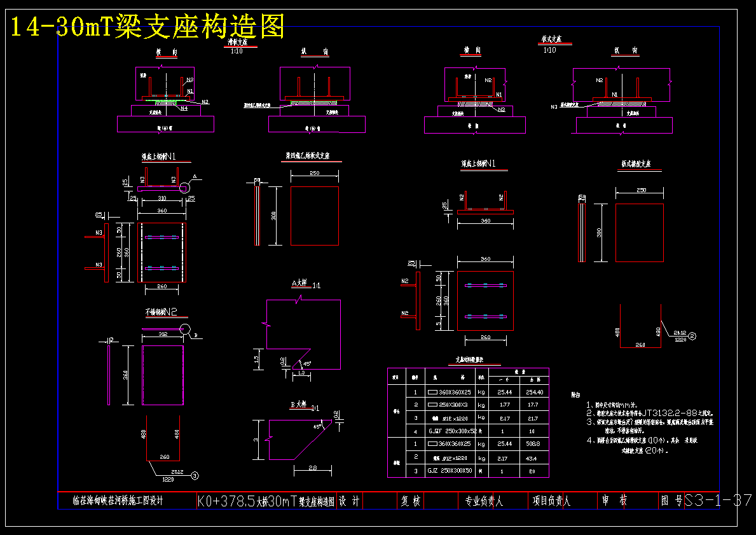Select the yellow title 14-30mT梁支座构造图

(x=148, y=27)
